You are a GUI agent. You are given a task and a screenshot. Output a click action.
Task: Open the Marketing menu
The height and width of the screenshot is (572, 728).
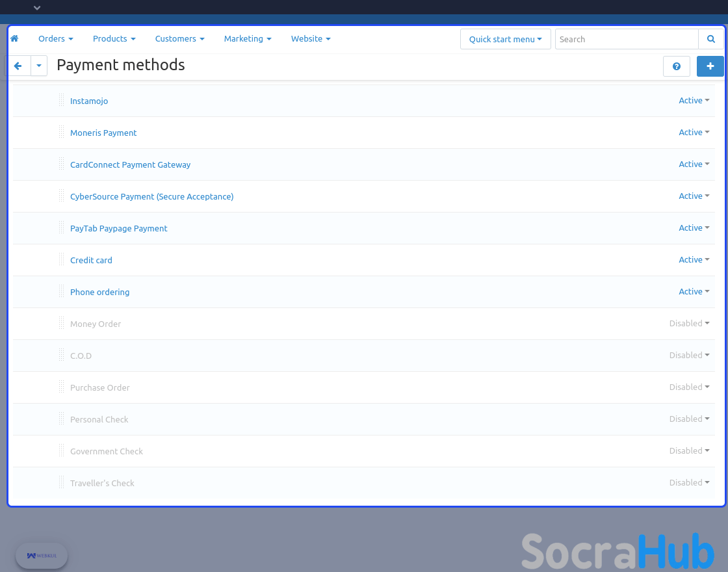(247, 39)
